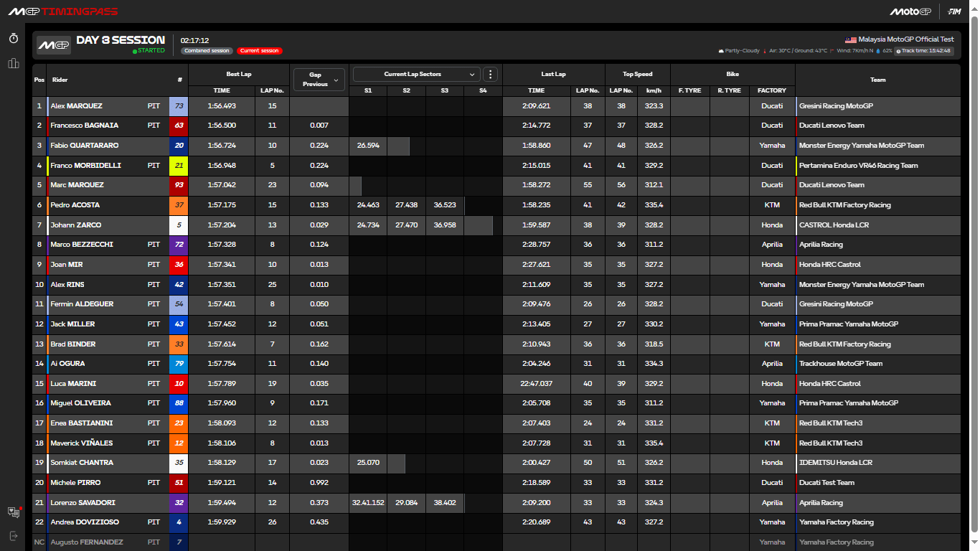The width and height of the screenshot is (980, 551).
Task: Click best lap time 1:56.493
Action: pyautogui.click(x=222, y=106)
